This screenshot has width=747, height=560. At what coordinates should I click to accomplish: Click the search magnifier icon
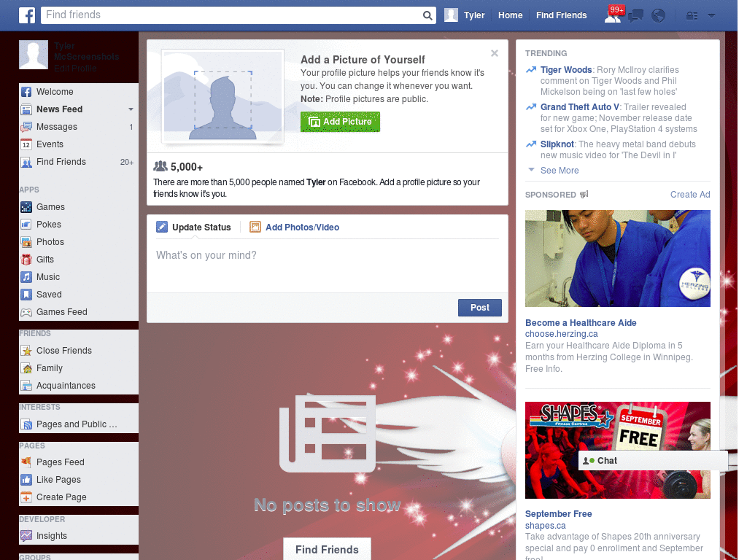coord(427,15)
